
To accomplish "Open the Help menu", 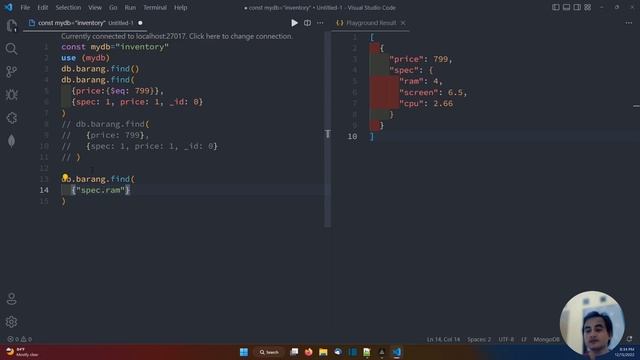I will click(x=180, y=7).
